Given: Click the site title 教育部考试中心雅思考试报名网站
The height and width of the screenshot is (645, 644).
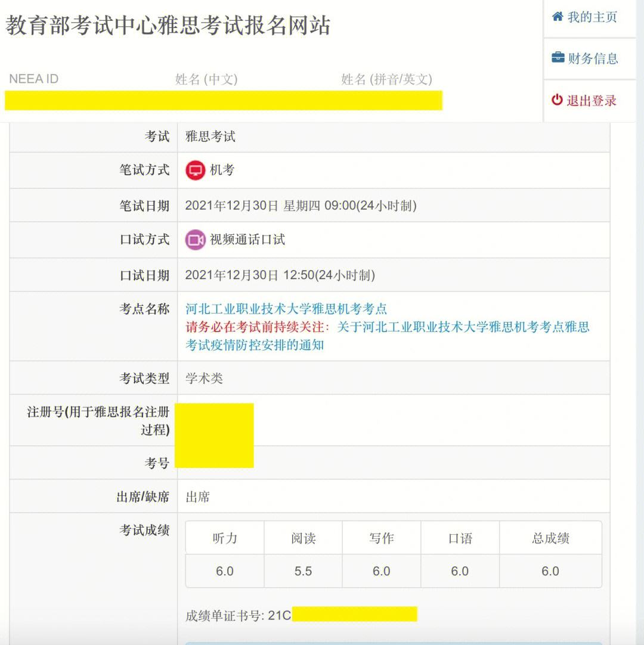Looking at the screenshot, I should [x=168, y=26].
